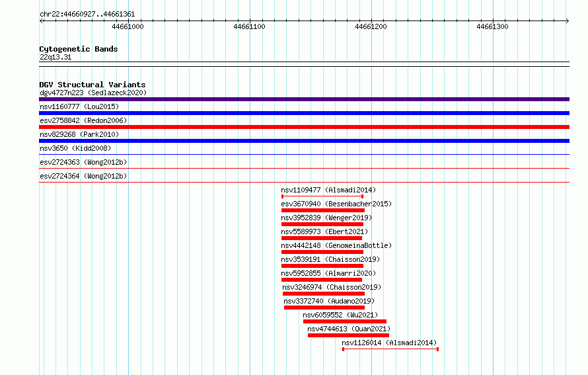Open the nsv1160777 (Lou2015) variant label
The width and height of the screenshot is (588, 375).
click(79, 106)
